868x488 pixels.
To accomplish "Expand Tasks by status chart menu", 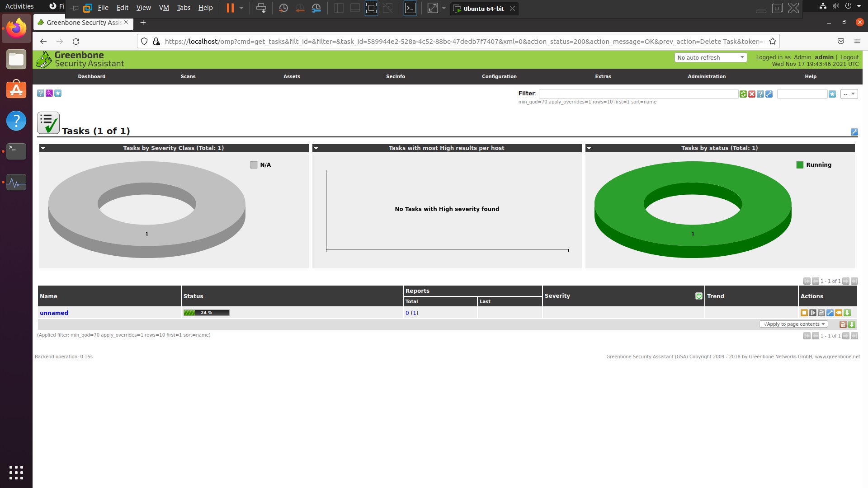I will pyautogui.click(x=589, y=148).
